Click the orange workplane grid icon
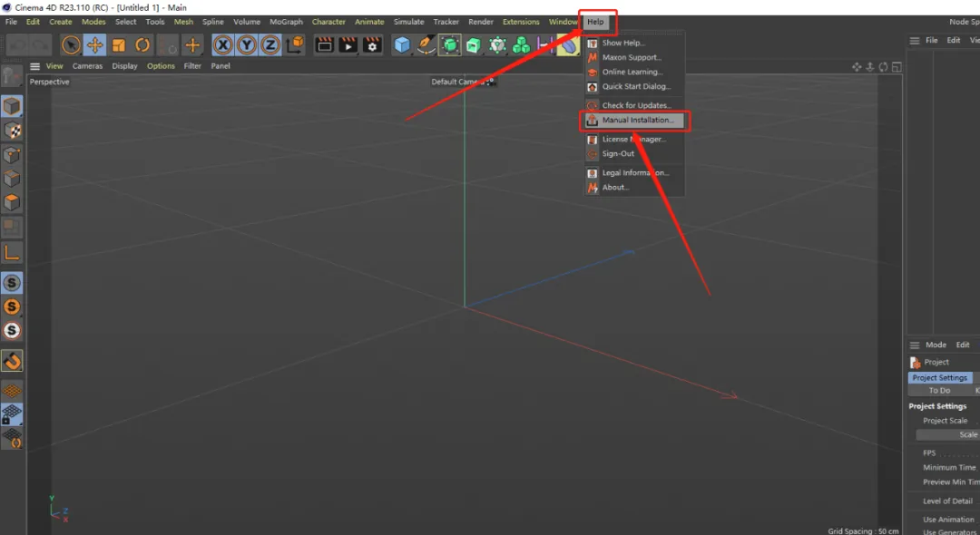Screen dimensions: 980x535 pyautogui.click(x=12, y=391)
